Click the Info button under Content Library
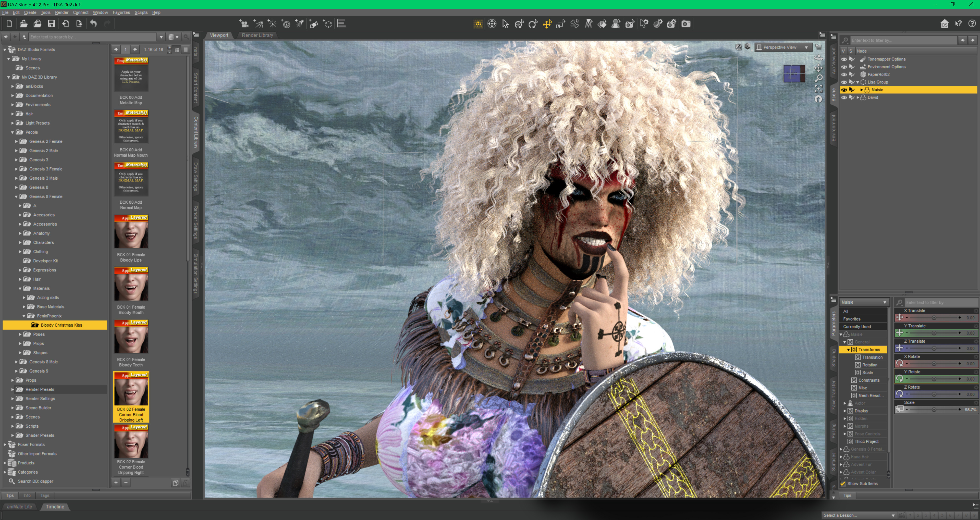 [27, 496]
